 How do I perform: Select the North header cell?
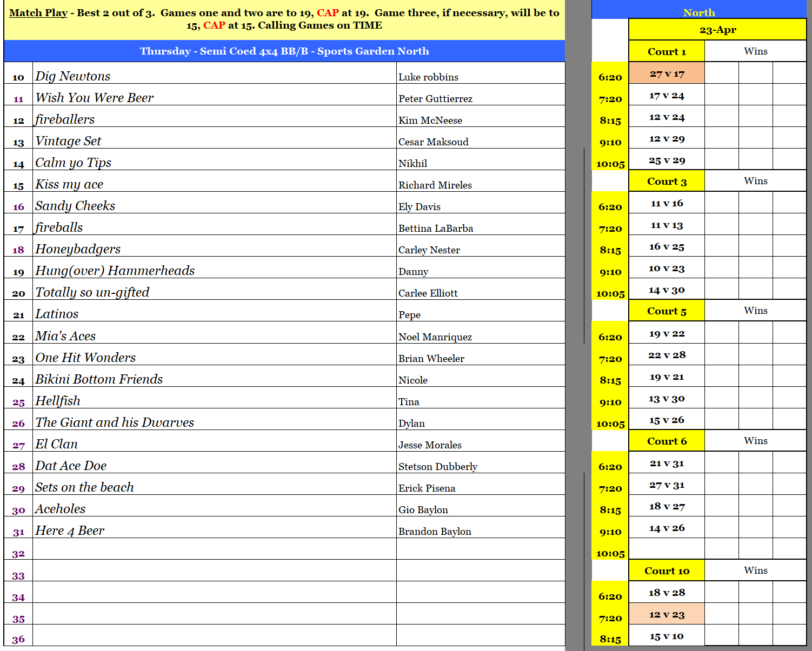[x=698, y=12]
